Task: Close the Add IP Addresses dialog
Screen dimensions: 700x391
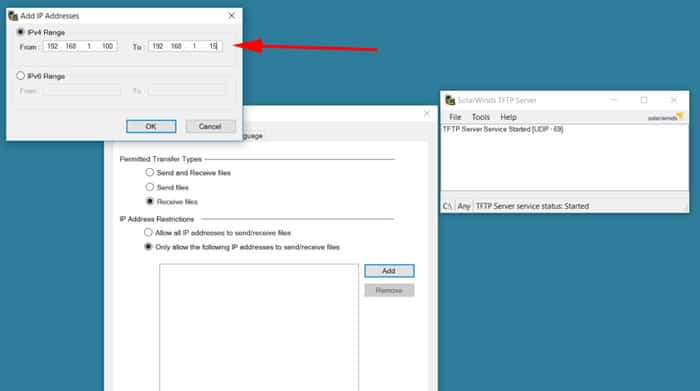Action: pos(232,16)
